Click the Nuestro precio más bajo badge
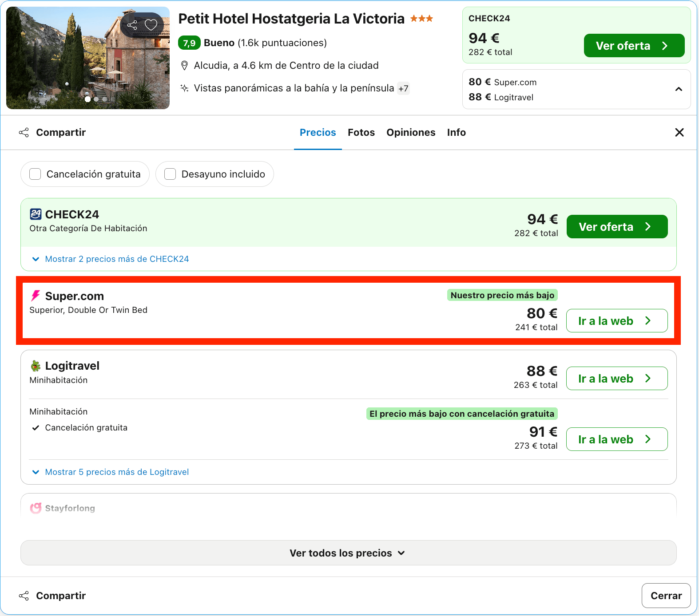Screen dimensions: 699x616 pos(502,295)
